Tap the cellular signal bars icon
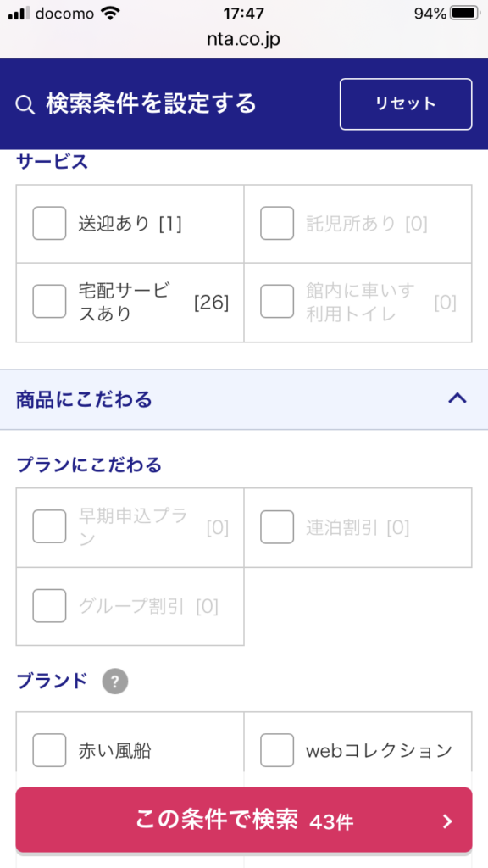488x868 pixels. pos(19,14)
